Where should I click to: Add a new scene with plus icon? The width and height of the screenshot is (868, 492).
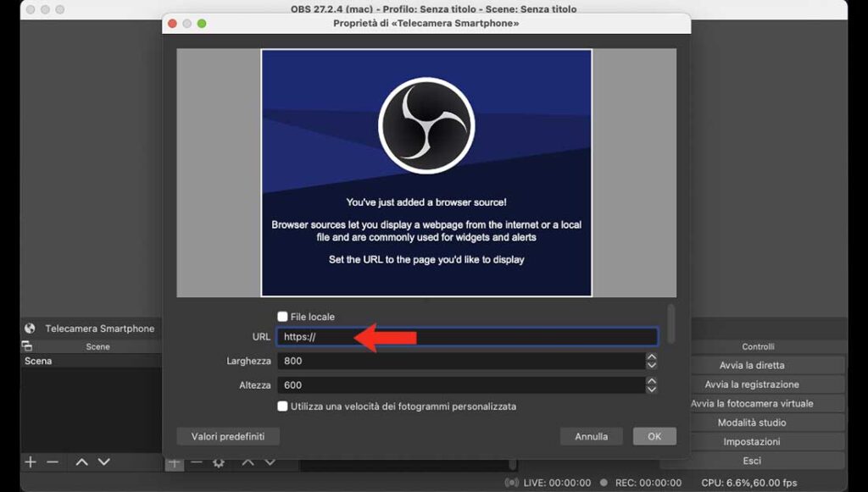31,462
